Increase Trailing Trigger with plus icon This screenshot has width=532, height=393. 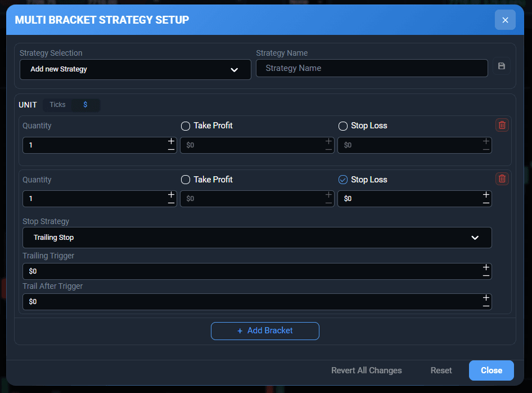point(486,267)
